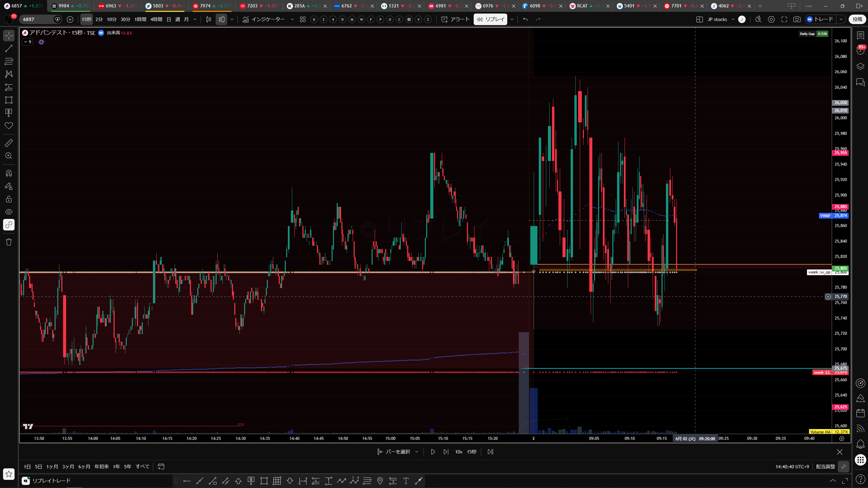Open the インジケーター indicators menu
This screenshot has height=488, width=868.
point(268,19)
